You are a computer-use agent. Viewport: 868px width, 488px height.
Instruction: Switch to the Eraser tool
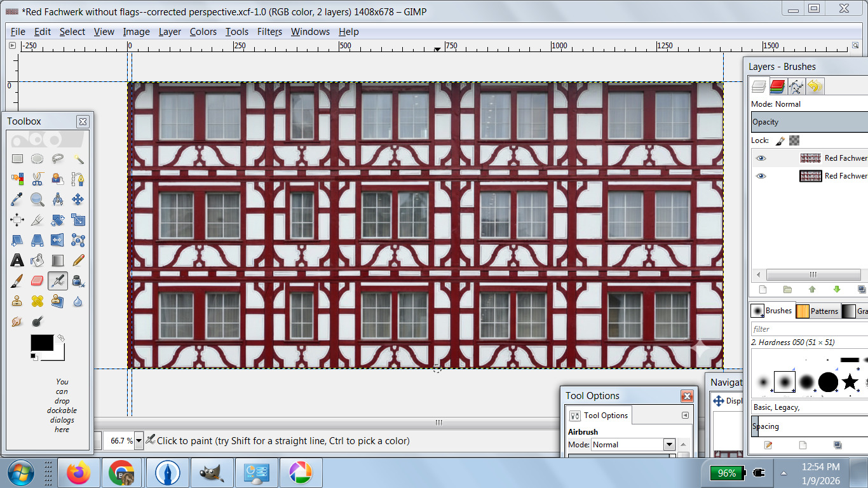37,281
